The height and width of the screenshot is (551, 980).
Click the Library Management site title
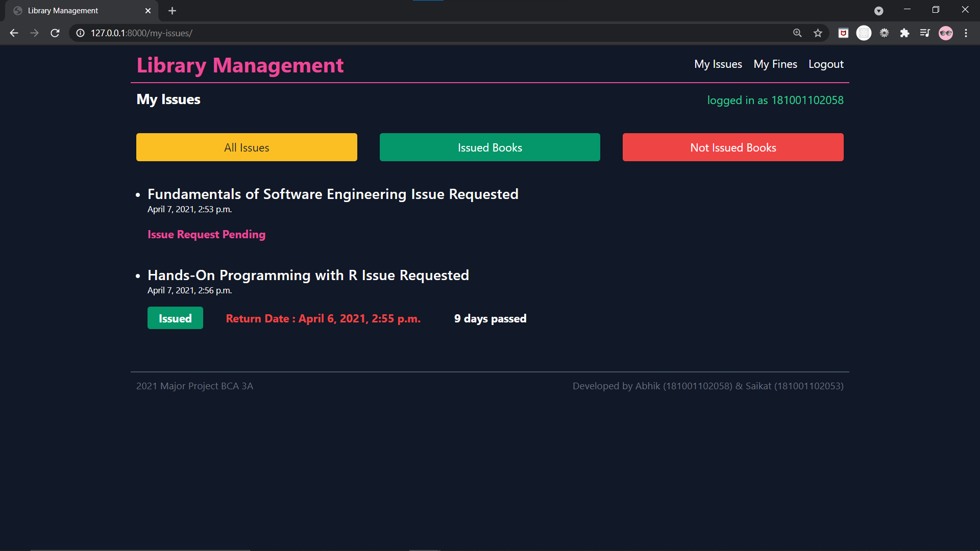[x=240, y=65]
